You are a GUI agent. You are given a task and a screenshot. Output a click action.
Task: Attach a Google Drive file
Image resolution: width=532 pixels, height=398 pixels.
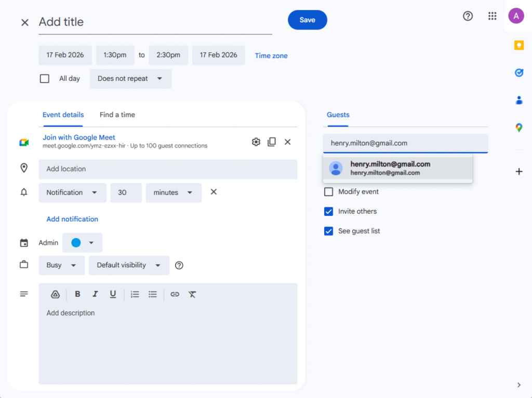pyautogui.click(x=55, y=294)
